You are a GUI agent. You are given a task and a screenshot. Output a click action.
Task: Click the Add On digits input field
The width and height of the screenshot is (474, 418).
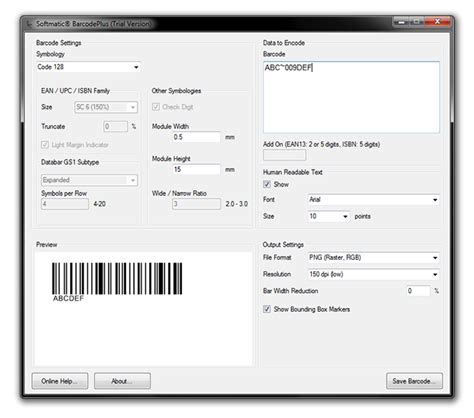click(x=284, y=155)
